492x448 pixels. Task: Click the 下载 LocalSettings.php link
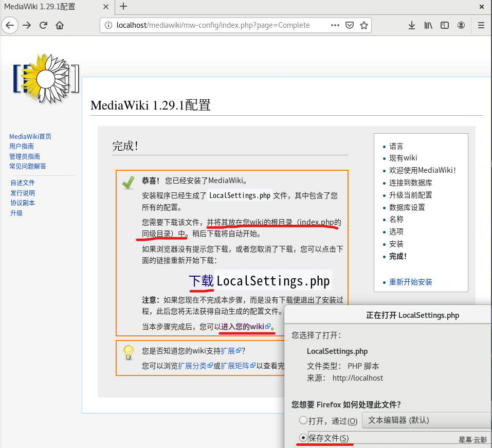coord(201,281)
